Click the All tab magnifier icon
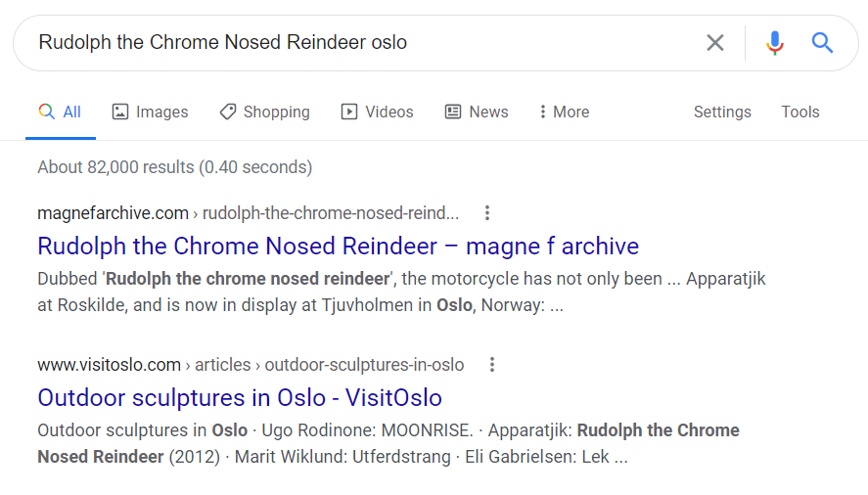The image size is (868, 495). [x=46, y=112]
